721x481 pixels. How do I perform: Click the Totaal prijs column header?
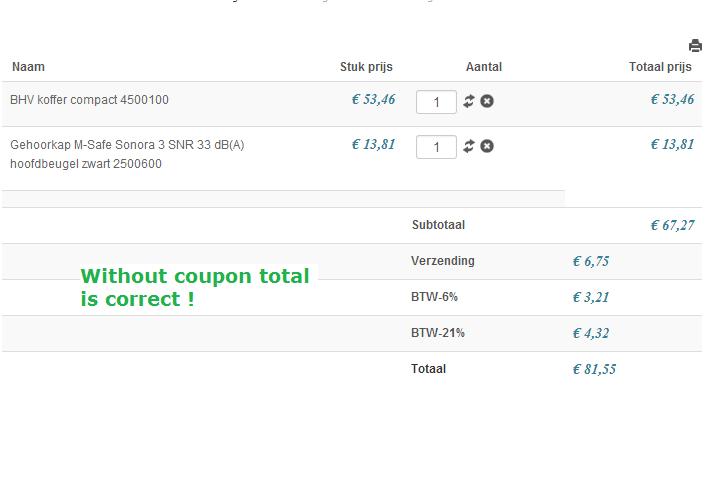pyautogui.click(x=660, y=67)
